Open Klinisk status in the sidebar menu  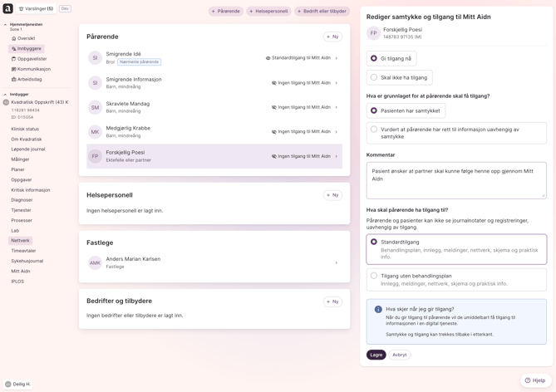point(25,129)
